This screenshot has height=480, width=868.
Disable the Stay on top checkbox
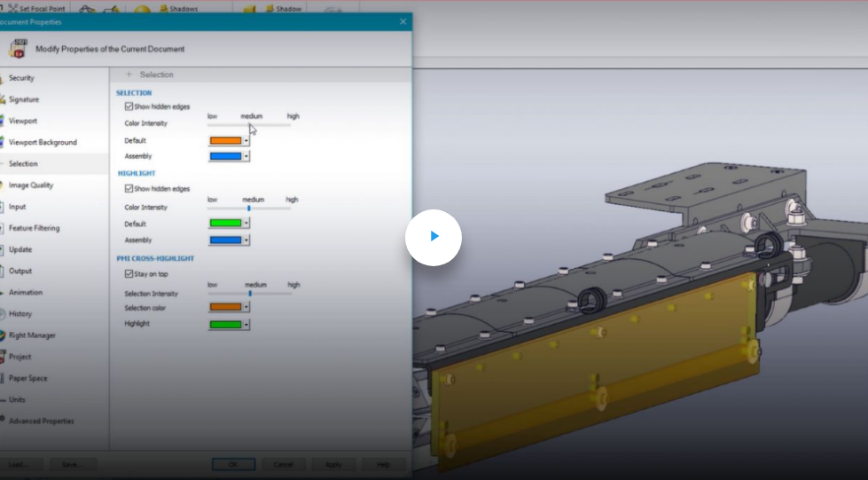click(x=129, y=275)
